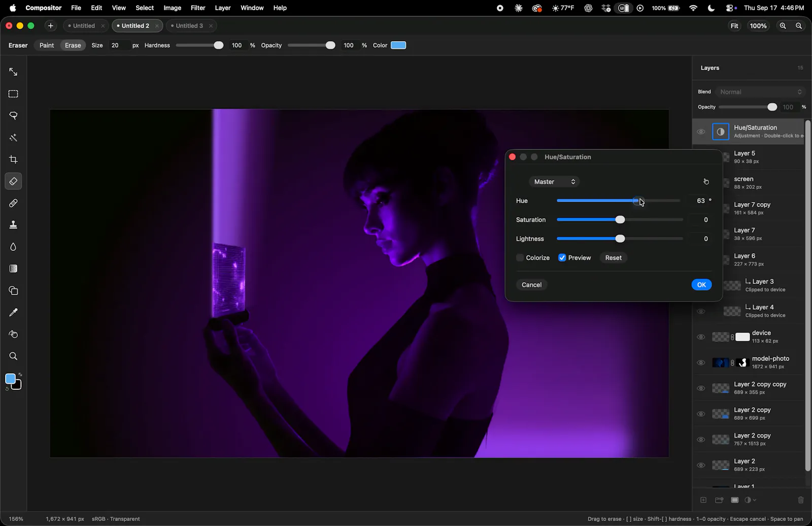Click the Hue value field
Viewport: 812px width, 526px height.
tap(699, 201)
